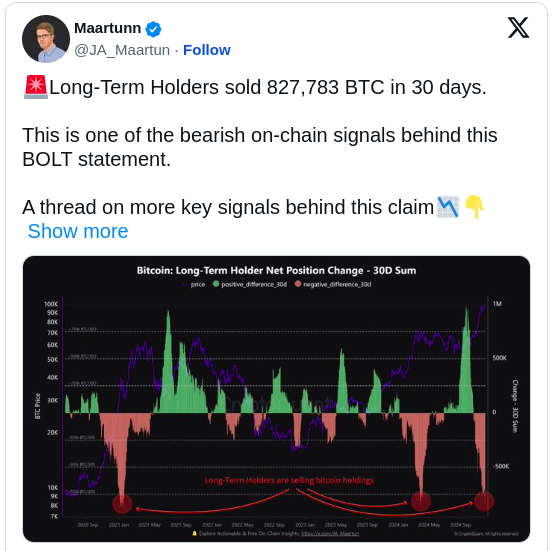Open the x.com/JA_Maartun link in chart footer
The image size is (555, 551).
point(330,534)
